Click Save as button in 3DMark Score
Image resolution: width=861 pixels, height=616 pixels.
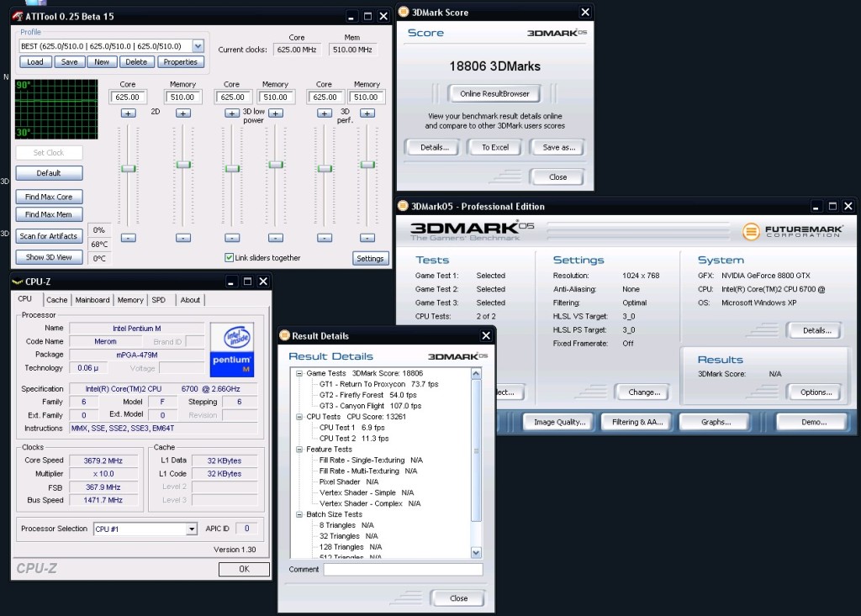(558, 147)
